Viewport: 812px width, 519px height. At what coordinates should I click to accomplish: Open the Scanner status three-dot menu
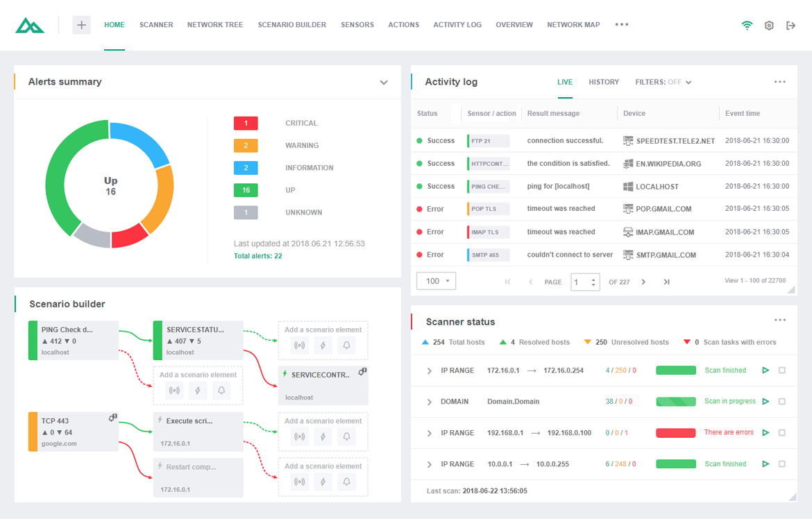click(x=779, y=320)
